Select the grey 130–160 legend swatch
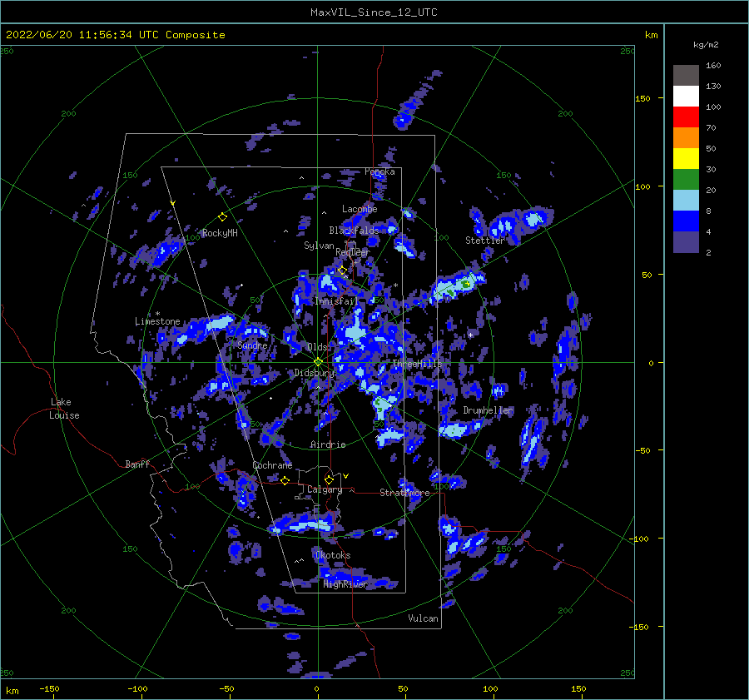The image size is (749, 700). point(686,76)
